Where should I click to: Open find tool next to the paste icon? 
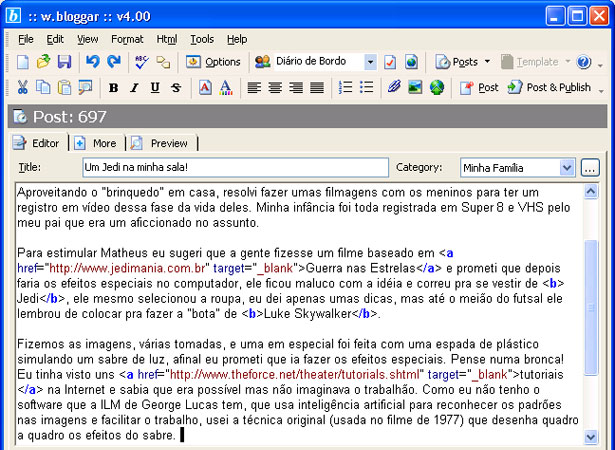pos(85,87)
